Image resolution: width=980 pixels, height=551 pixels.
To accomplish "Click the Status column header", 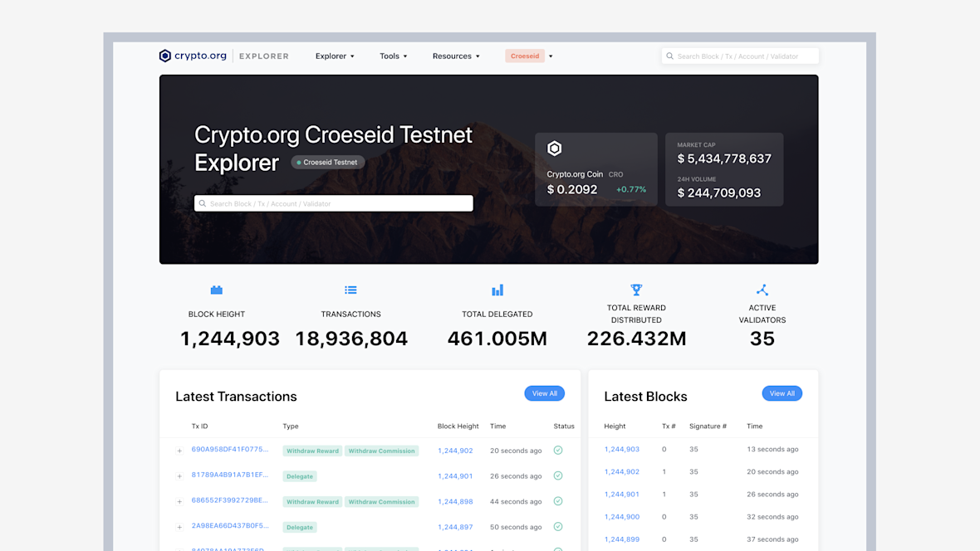I will pos(564,426).
